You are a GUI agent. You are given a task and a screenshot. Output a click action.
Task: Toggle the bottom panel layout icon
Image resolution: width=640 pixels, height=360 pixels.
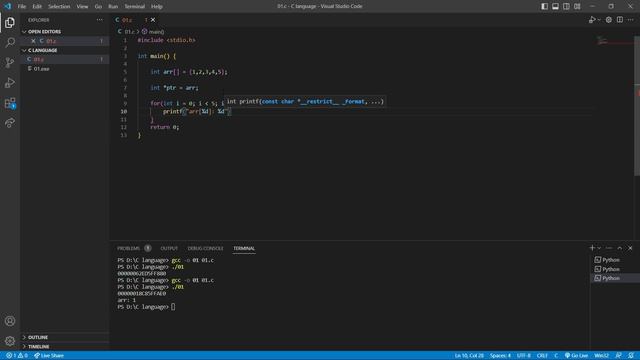point(556,6)
